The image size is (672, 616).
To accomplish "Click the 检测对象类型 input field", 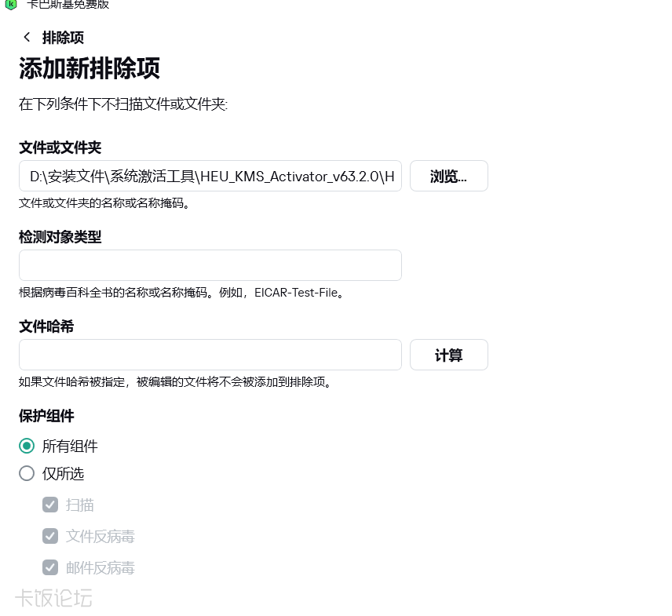I will [210, 265].
